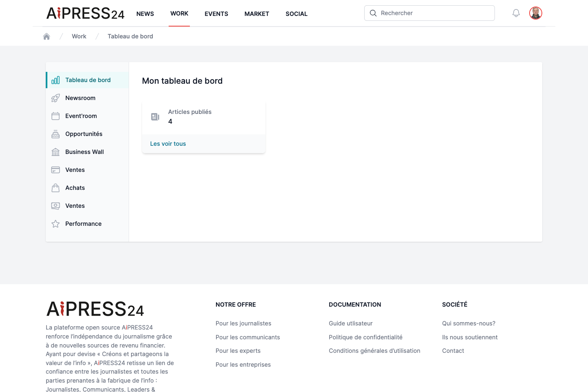
Task: Open the MARKET tab
Action: point(257,14)
